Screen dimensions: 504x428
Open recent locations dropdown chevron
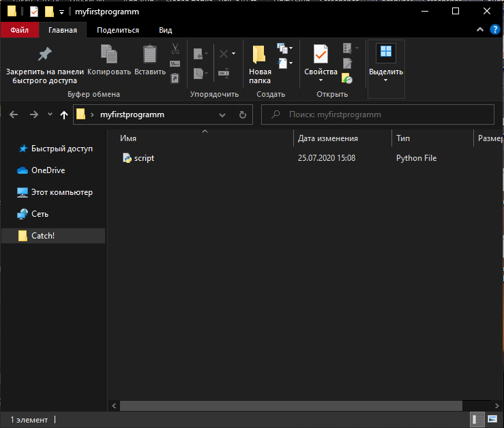point(50,114)
